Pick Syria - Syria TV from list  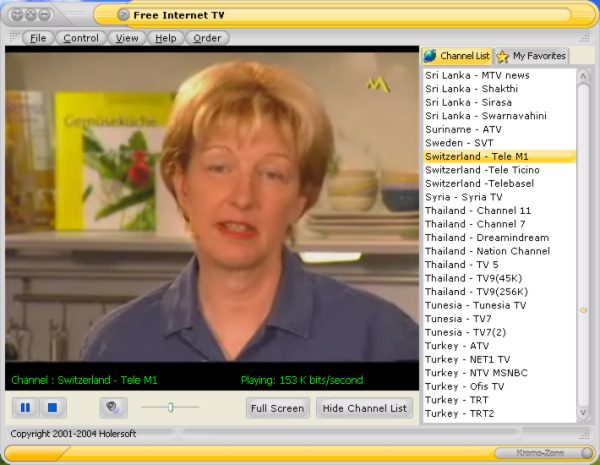(x=463, y=197)
